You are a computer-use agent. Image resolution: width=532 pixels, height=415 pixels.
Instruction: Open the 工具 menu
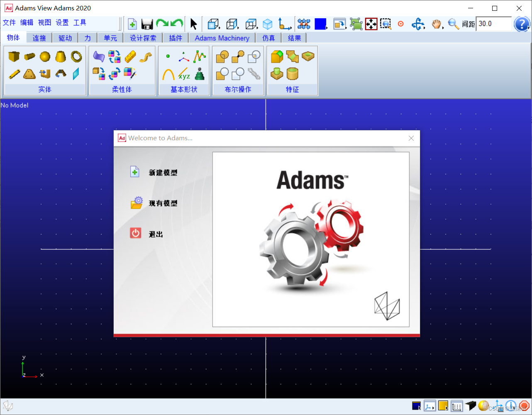80,22
